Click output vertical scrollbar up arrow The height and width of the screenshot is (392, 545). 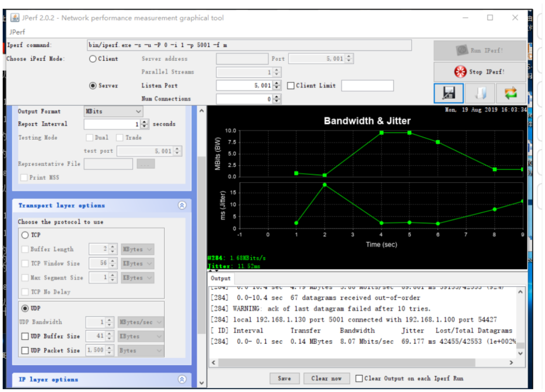pyautogui.click(x=520, y=292)
